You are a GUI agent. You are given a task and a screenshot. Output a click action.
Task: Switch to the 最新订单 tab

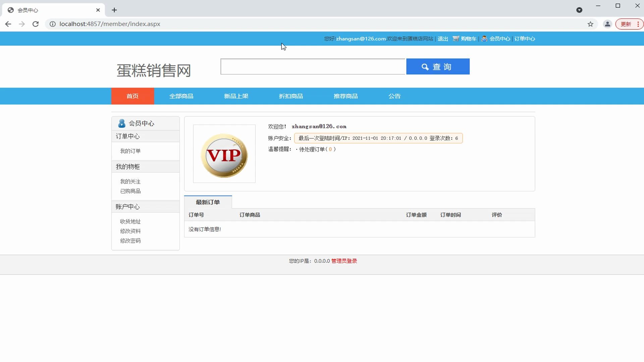tap(208, 202)
